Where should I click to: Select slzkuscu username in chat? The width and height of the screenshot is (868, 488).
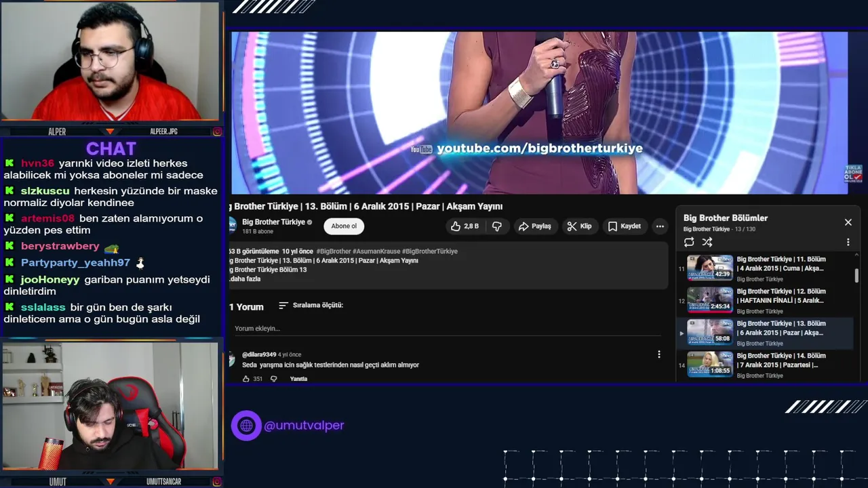tap(45, 191)
